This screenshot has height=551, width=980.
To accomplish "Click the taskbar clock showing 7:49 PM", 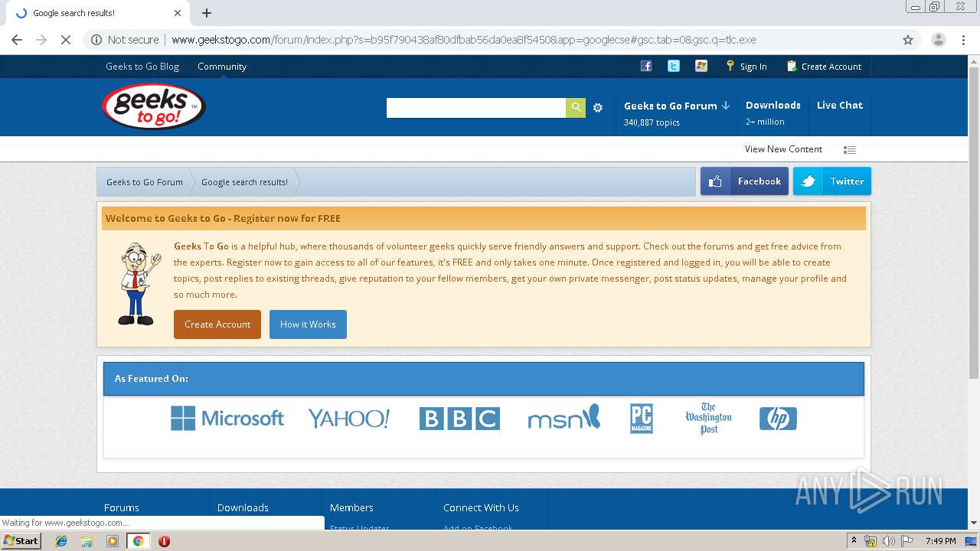I will point(940,541).
